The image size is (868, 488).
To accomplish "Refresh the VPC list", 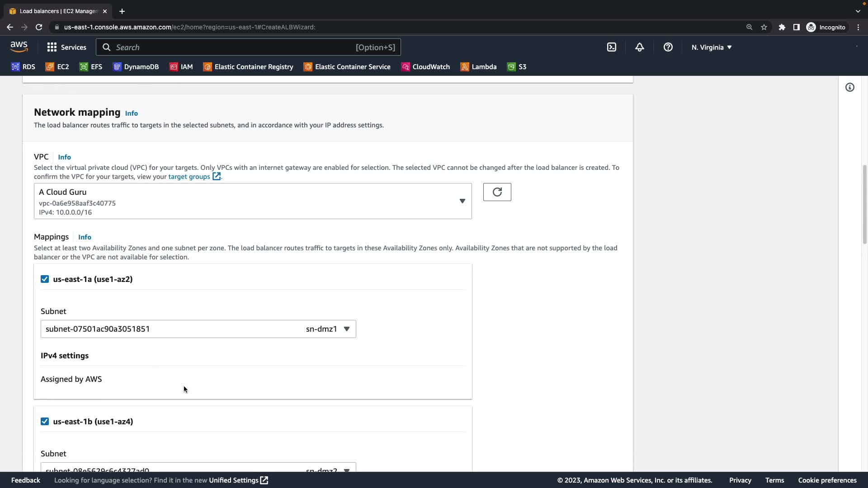I will 497,192.
